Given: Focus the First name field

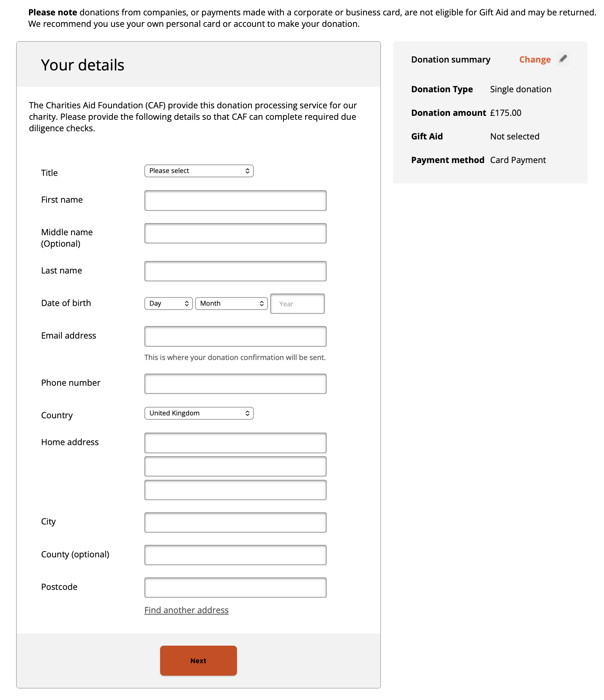Looking at the screenshot, I should click(235, 201).
